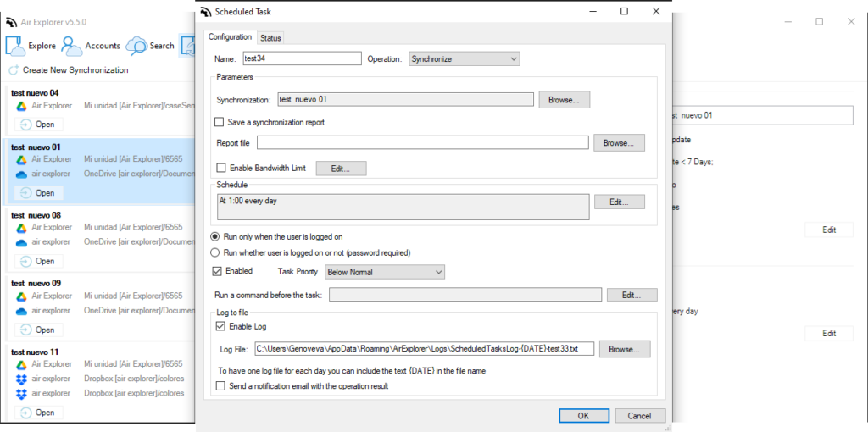Open the Search cloud icon
868x432 pixels.
point(136,46)
